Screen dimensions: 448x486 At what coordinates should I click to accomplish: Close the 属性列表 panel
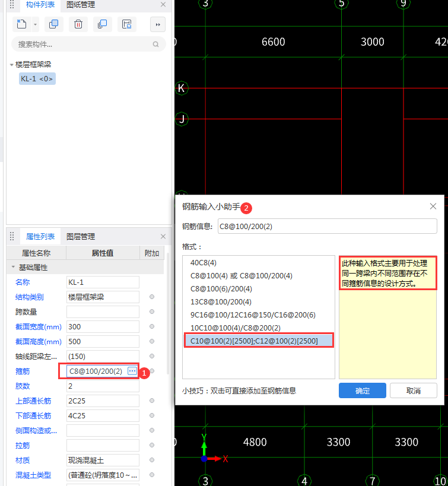click(x=163, y=237)
